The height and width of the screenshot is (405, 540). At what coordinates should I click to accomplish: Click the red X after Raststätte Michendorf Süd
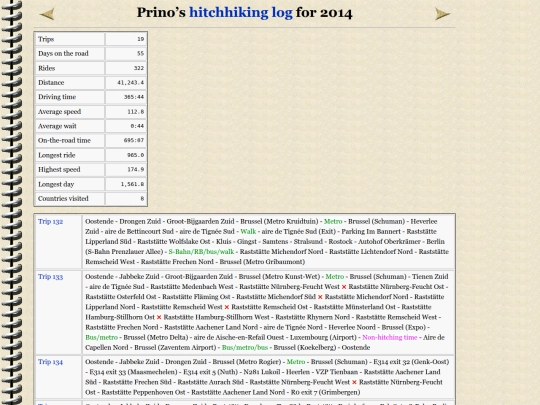pos(320,297)
